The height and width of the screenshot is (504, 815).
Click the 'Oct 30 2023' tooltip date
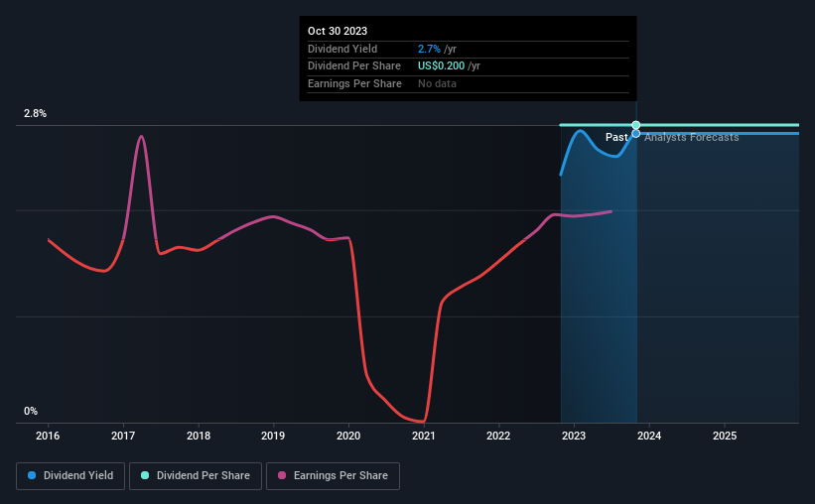click(x=338, y=31)
